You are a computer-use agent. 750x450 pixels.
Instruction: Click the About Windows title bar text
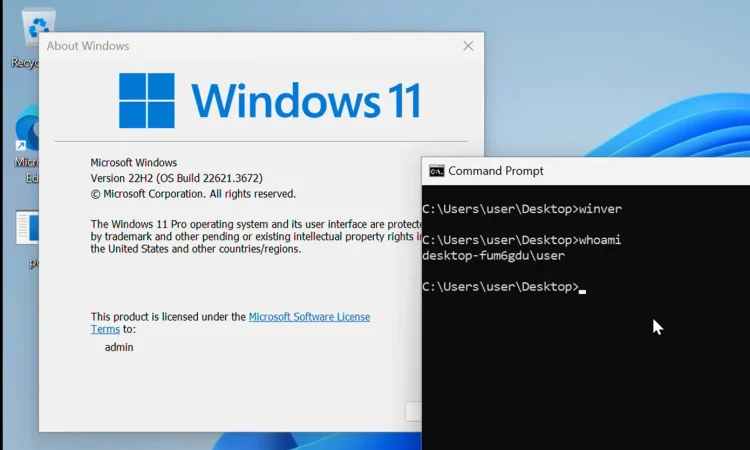coord(88,46)
